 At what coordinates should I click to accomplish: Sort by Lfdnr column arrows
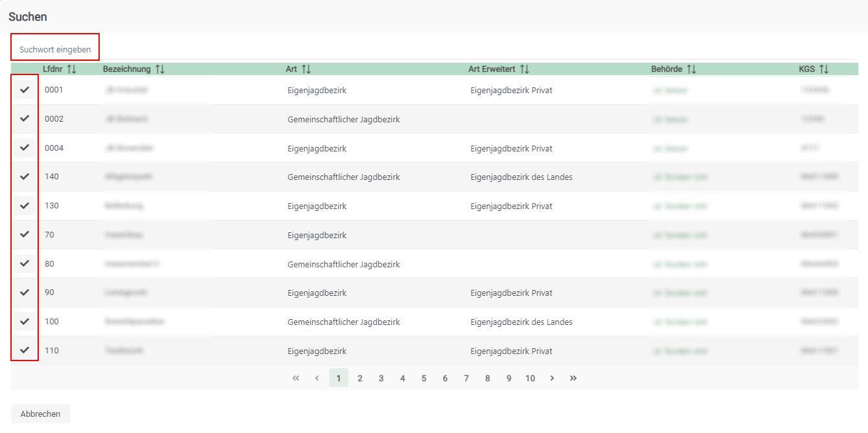click(x=71, y=69)
